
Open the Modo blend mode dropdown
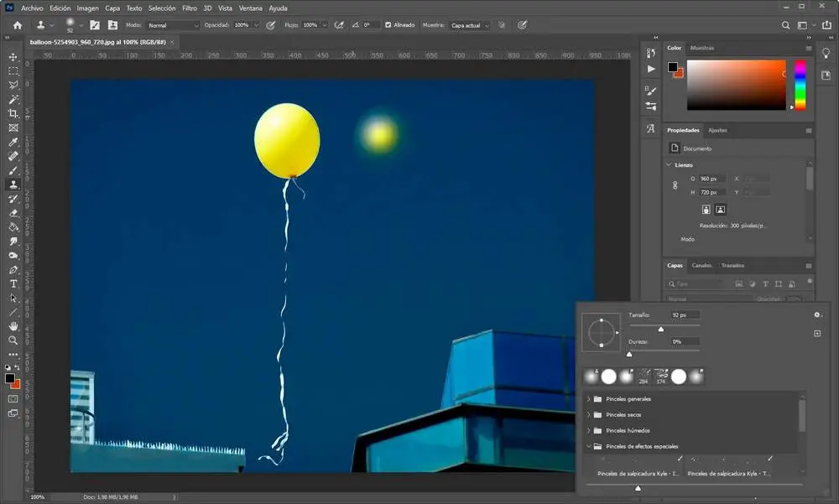tap(173, 25)
